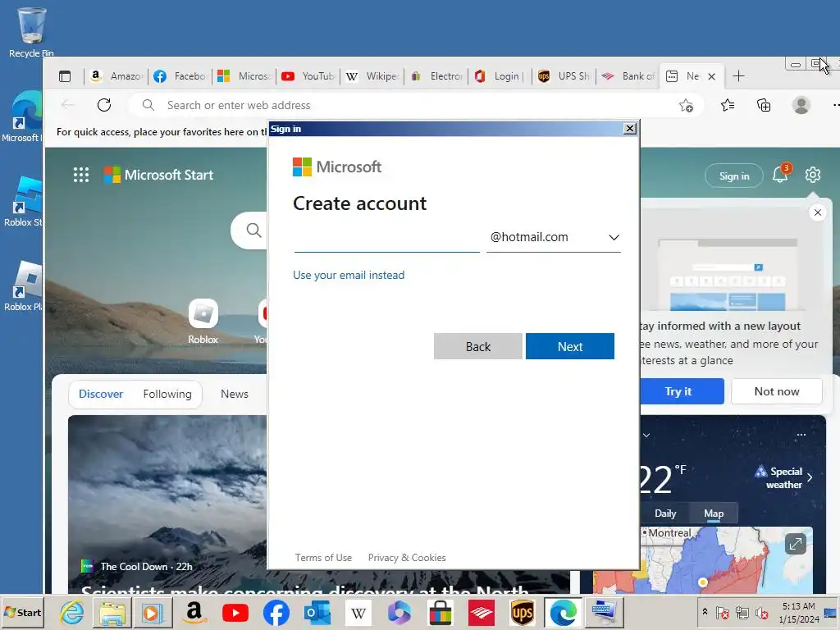Open the Recycle Bin desktop icon
The height and width of the screenshot is (630, 840).
click(x=31, y=32)
